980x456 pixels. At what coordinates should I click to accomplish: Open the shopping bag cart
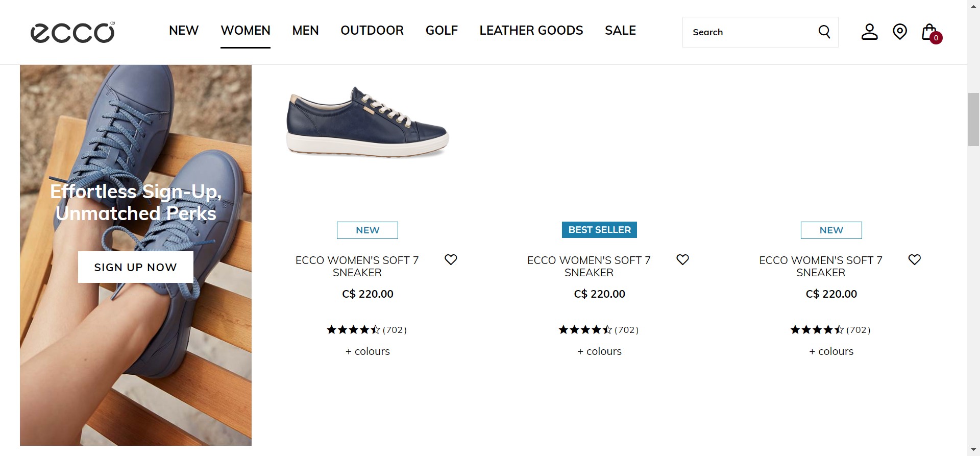point(929,32)
